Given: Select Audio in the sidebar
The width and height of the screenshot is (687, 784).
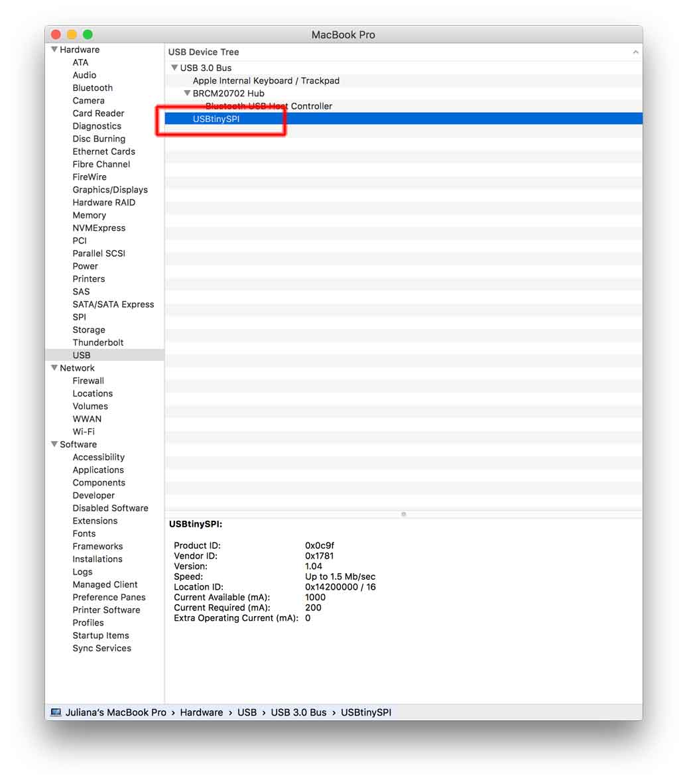Looking at the screenshot, I should pyautogui.click(x=84, y=75).
